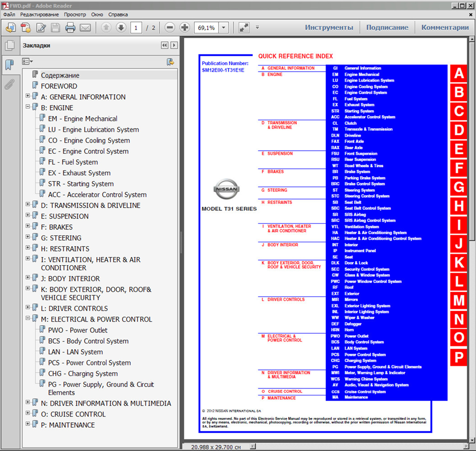This screenshot has height=451, width=476.
Task: Open the page thumbnails panel
Action: click(x=10, y=45)
